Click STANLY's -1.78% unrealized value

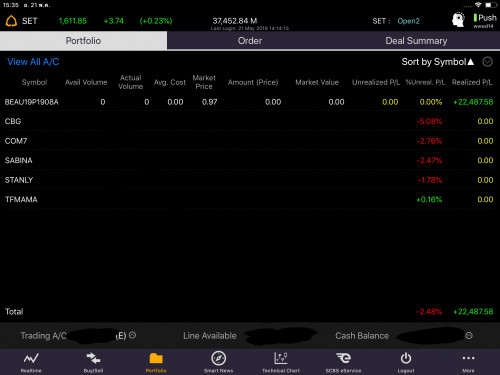pos(430,180)
